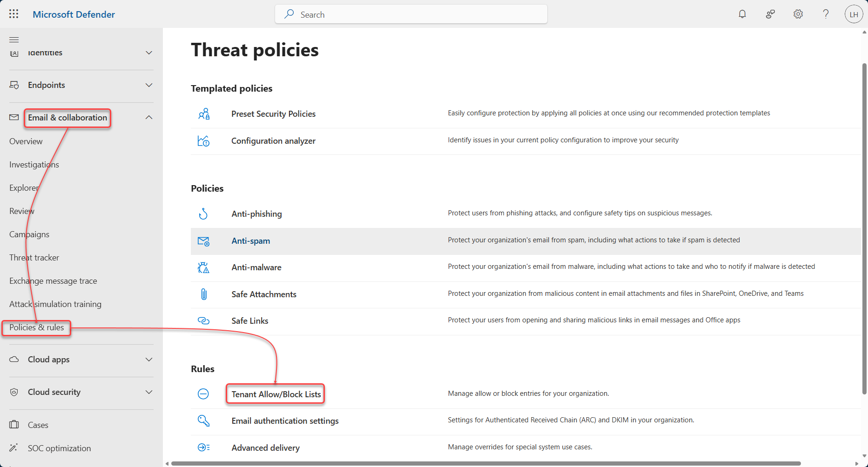Open Exchange message trace page
Screen dimensions: 868x467
[x=53, y=281]
